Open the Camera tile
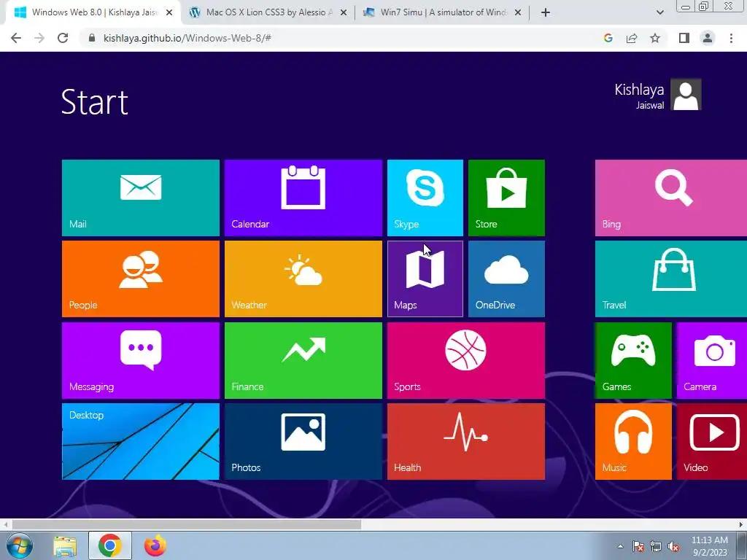This screenshot has width=747, height=560. coord(712,360)
